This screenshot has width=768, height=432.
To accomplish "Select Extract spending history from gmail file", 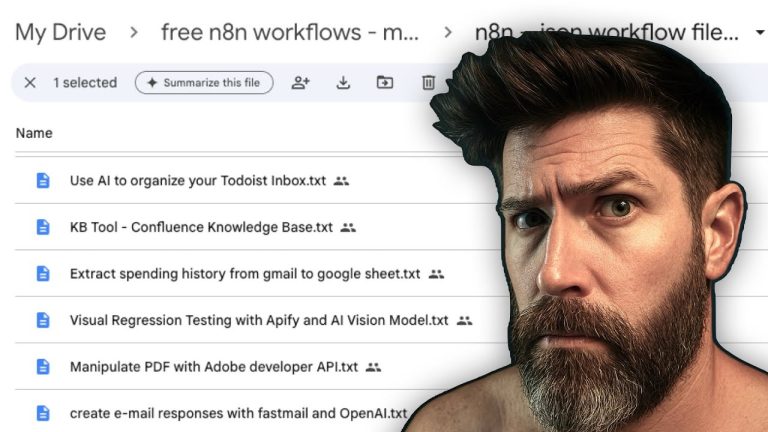I will (x=245, y=274).
